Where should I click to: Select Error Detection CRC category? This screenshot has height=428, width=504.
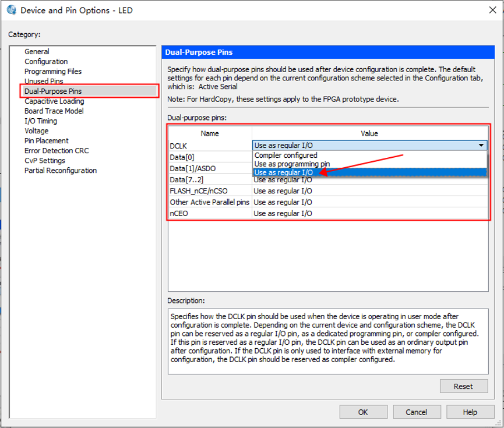tap(56, 151)
